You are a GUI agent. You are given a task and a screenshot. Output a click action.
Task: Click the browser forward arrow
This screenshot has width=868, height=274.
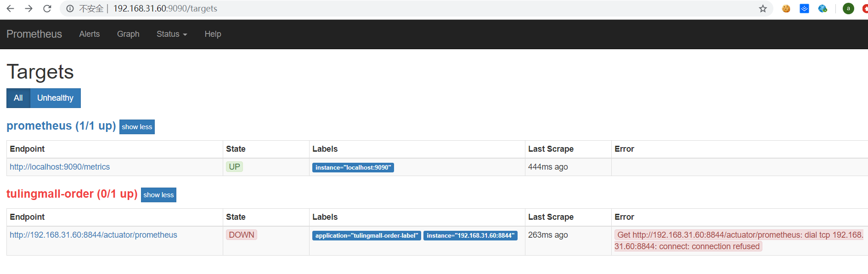28,8
